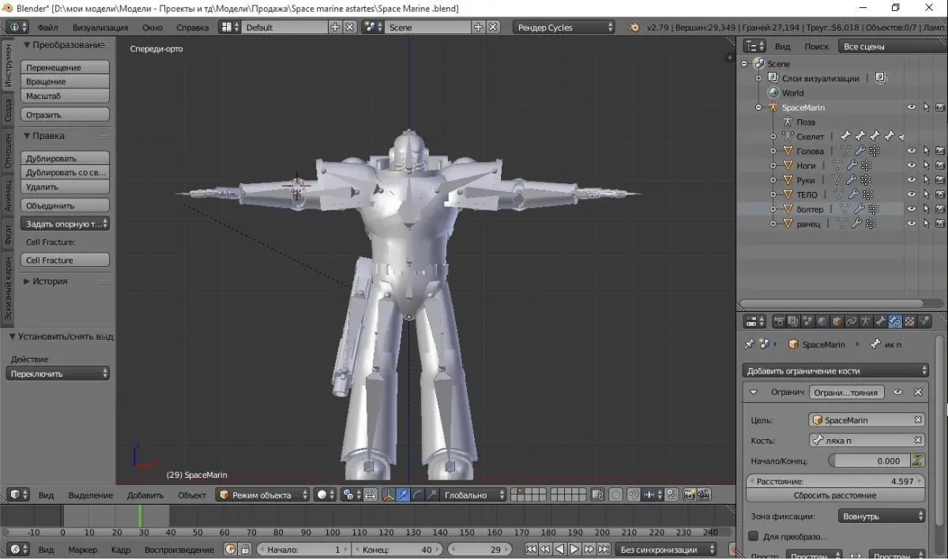Jump to timeline end frame button

(x=604, y=549)
